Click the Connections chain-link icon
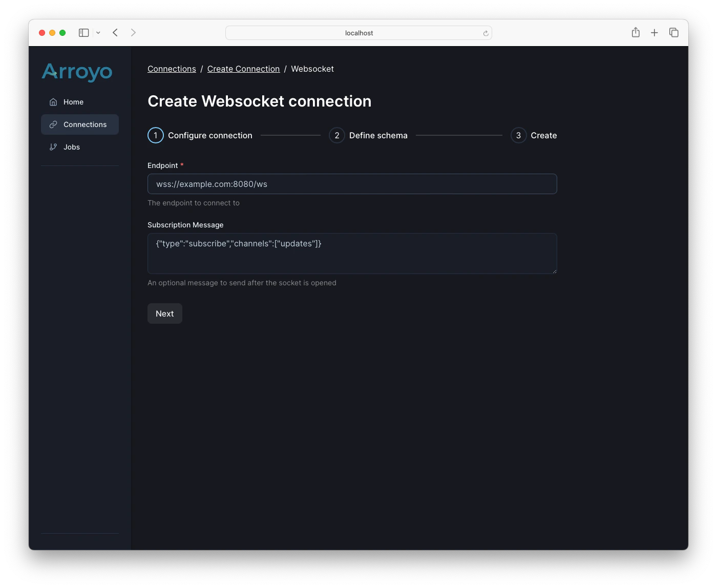Viewport: 717px width, 588px height. tap(53, 124)
